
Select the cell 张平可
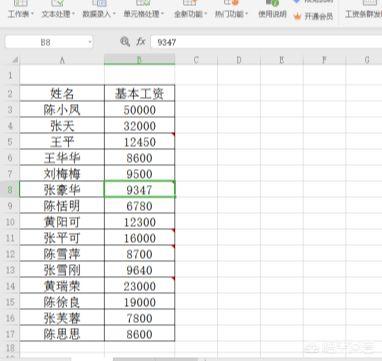pos(62,237)
